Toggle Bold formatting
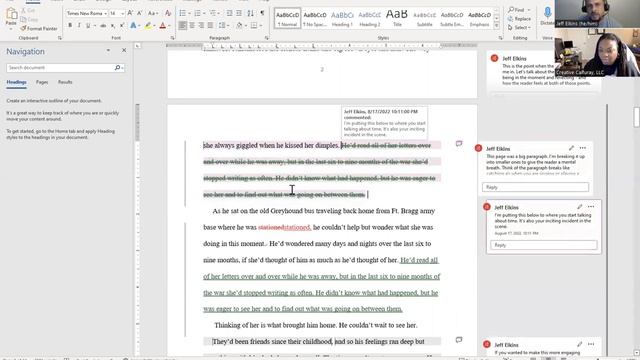Image resolution: width=640 pixels, height=360 pixels. 70,26
